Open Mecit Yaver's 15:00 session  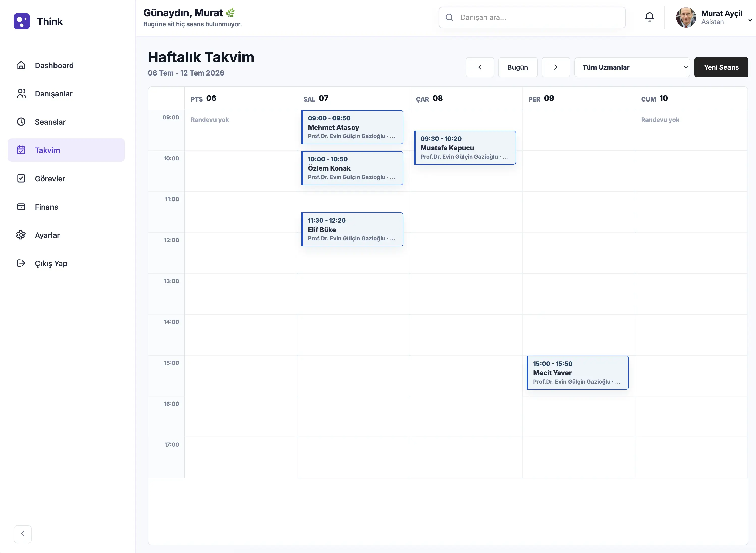(x=578, y=372)
